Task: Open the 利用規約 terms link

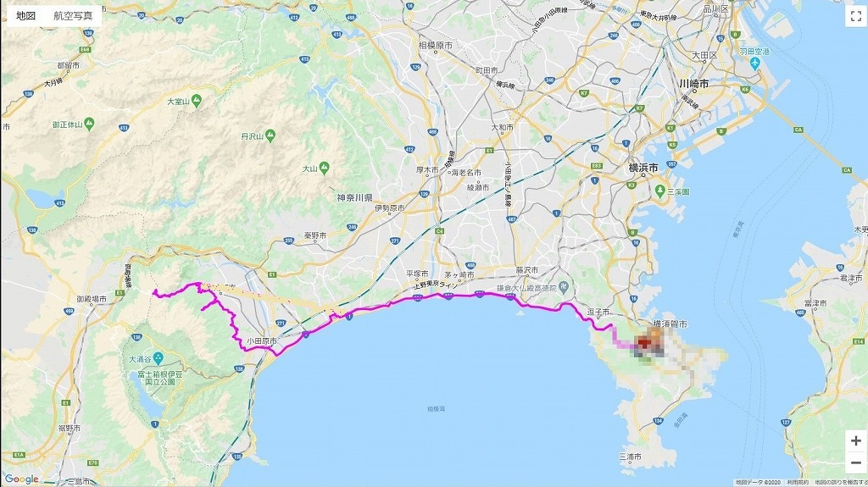Action: pos(798,483)
